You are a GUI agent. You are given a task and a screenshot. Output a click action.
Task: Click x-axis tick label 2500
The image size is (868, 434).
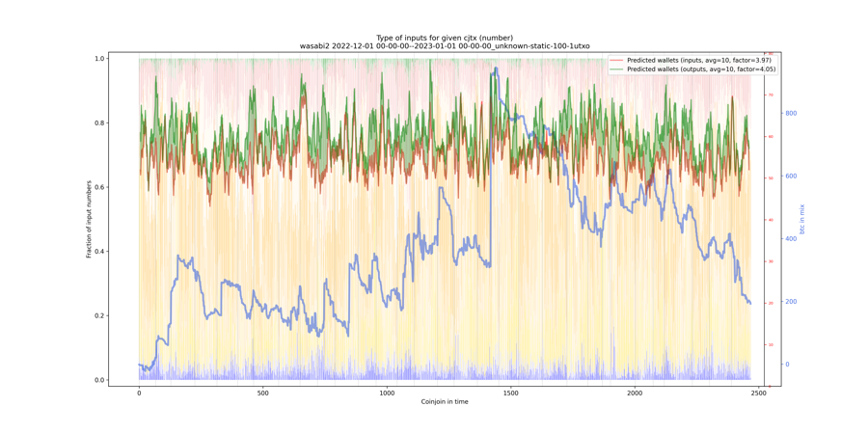coord(758,393)
